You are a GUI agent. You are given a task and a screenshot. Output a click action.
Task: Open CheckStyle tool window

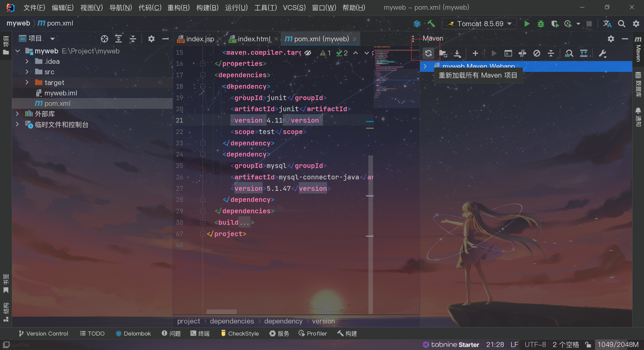240,334
